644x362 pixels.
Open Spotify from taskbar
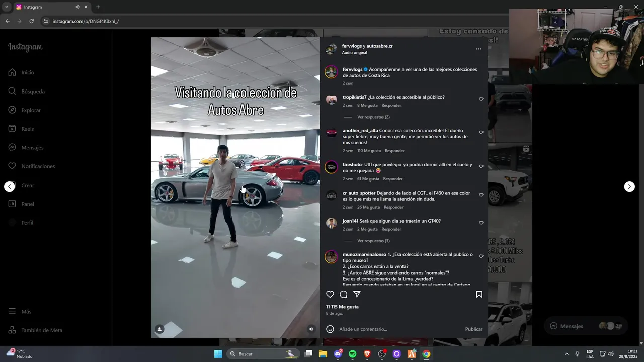[x=352, y=354]
